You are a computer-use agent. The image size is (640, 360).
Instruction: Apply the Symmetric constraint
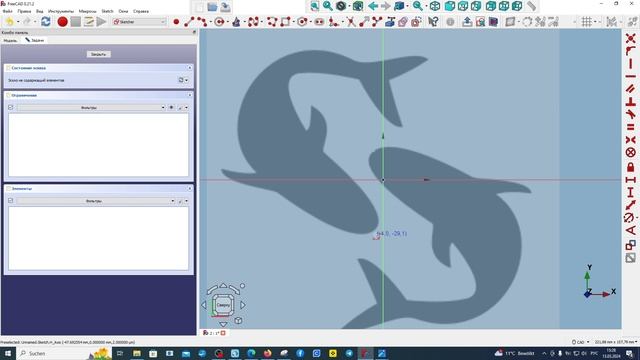point(631,140)
